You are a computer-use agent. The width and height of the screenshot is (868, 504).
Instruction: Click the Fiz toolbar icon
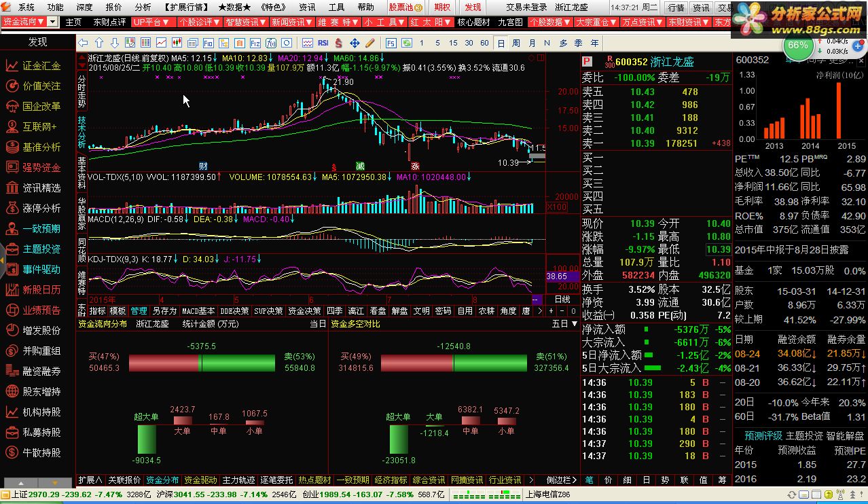tap(255, 43)
